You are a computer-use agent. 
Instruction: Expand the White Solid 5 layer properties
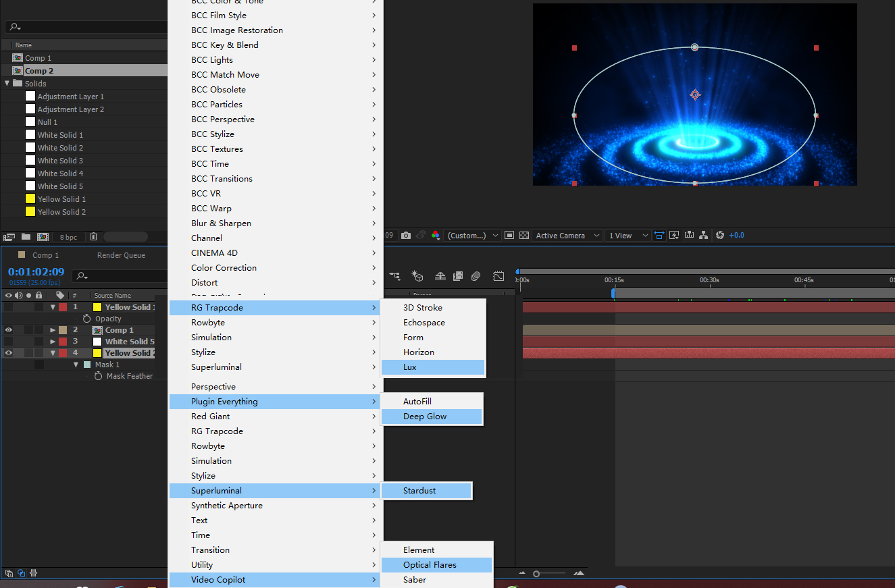pyautogui.click(x=53, y=342)
